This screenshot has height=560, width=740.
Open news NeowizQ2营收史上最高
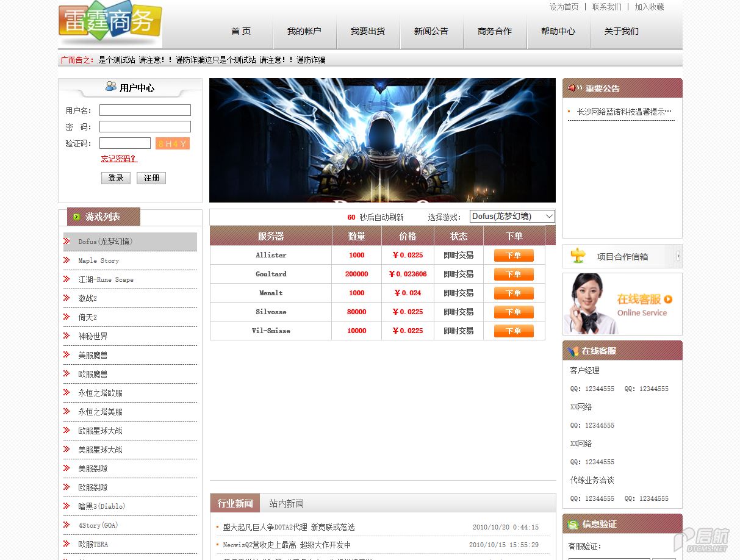[x=287, y=545]
